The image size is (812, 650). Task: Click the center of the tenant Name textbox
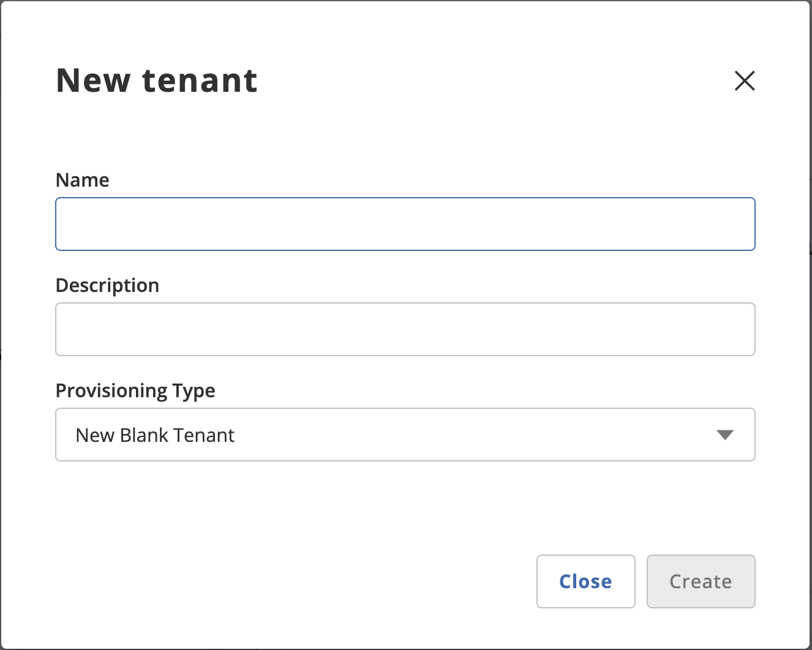point(405,224)
